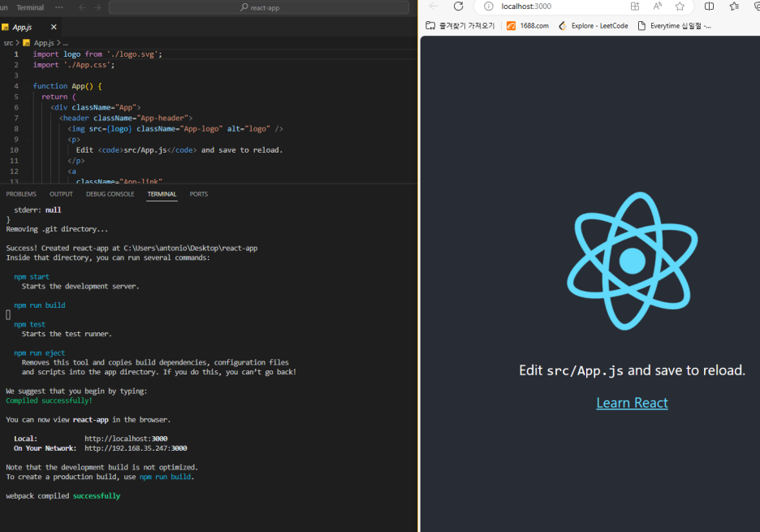Open the more menus ellipsis in VS Code
760x532 pixels.
(59, 7)
